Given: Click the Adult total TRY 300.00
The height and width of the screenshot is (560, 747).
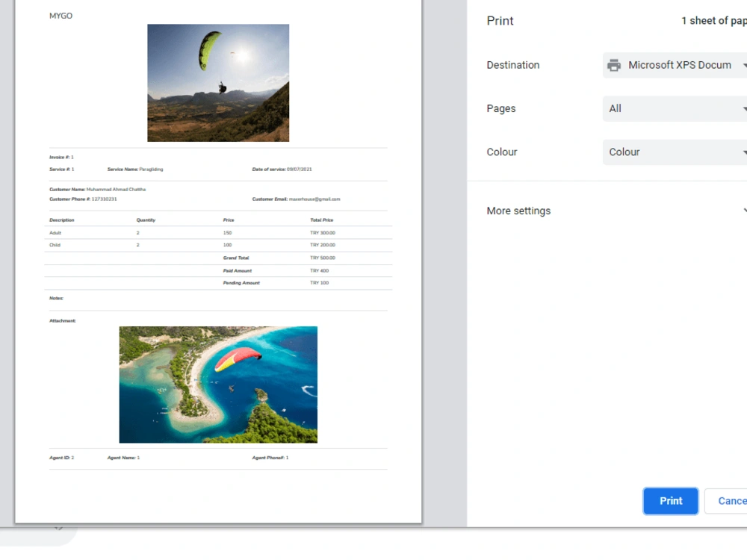Looking at the screenshot, I should point(323,233).
